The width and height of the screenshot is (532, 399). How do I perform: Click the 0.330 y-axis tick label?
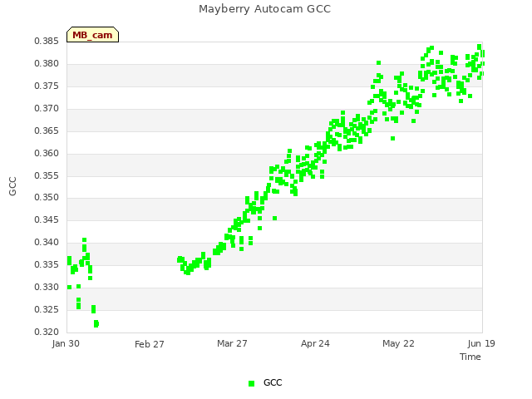click(x=47, y=287)
